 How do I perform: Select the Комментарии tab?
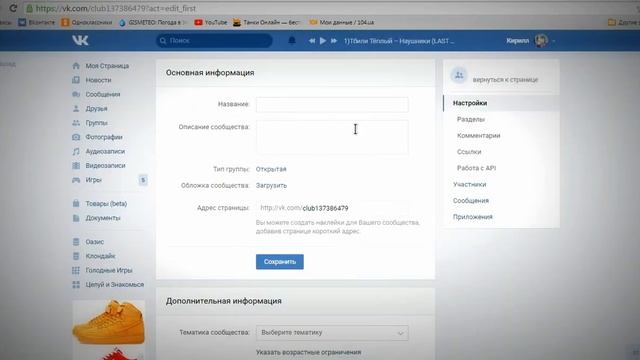click(478, 136)
